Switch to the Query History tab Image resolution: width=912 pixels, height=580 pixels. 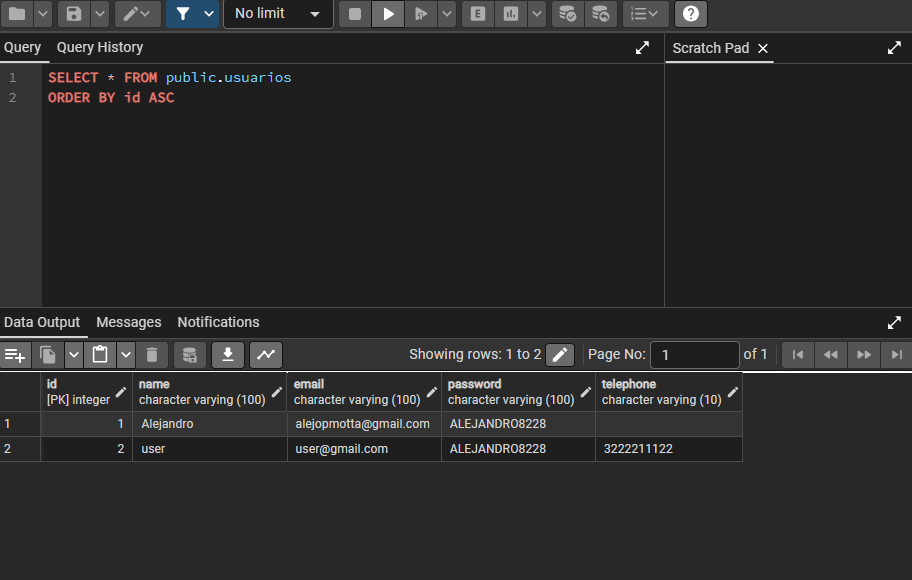[100, 47]
